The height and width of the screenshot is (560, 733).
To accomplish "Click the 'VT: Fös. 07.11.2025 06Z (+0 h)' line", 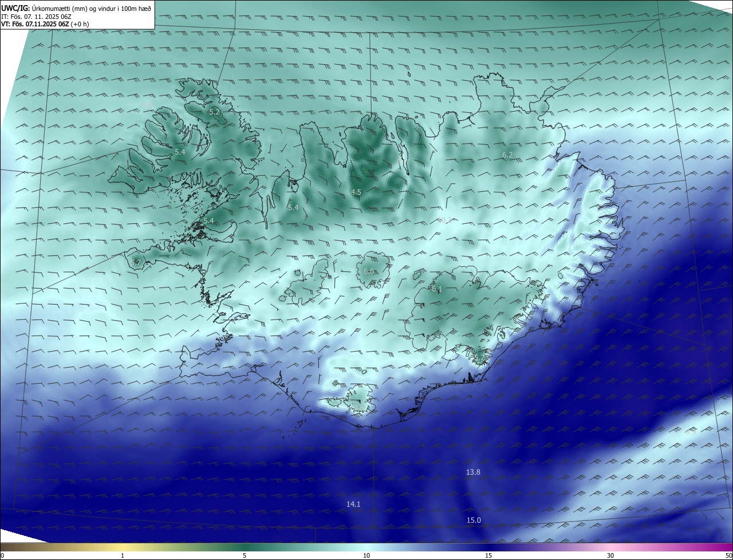I will pos(45,24).
